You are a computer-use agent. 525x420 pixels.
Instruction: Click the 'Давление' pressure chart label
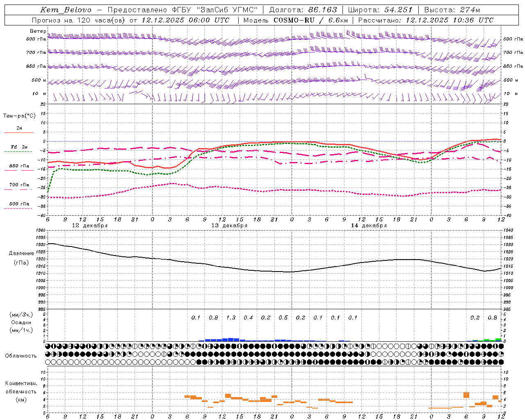tap(21, 253)
